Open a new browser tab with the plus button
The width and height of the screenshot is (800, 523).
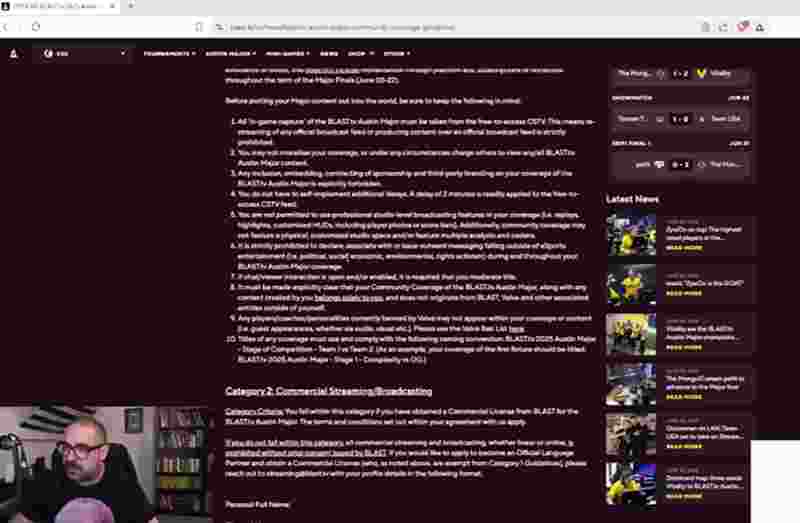click(x=131, y=6)
